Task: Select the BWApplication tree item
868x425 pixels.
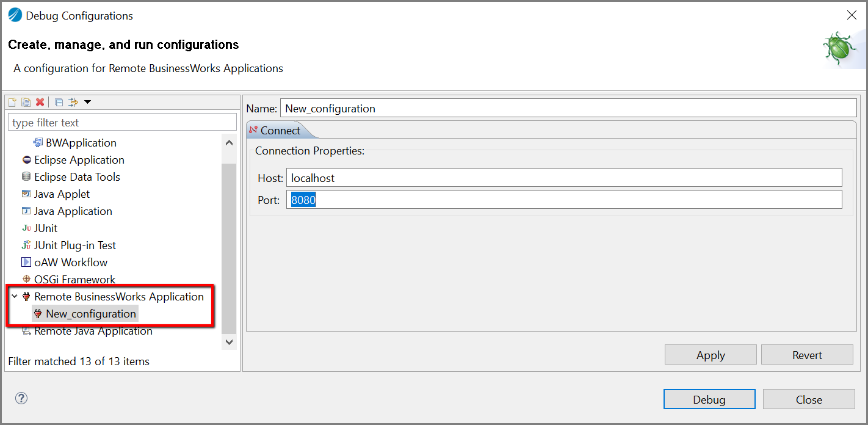Action: point(81,143)
